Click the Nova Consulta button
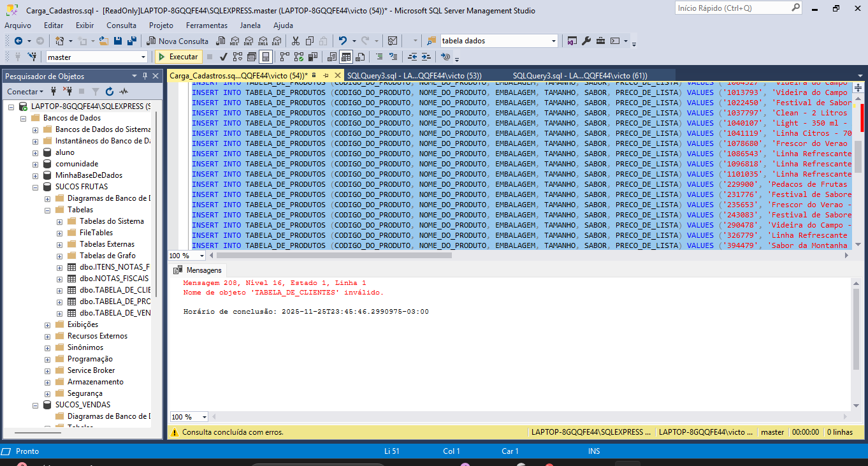868x466 pixels. pos(178,41)
